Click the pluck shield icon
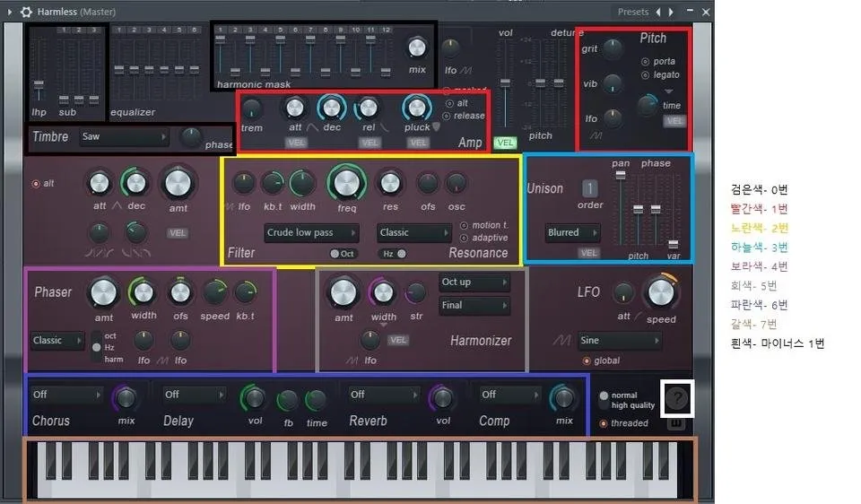This screenshot has height=504, width=861. [436, 126]
